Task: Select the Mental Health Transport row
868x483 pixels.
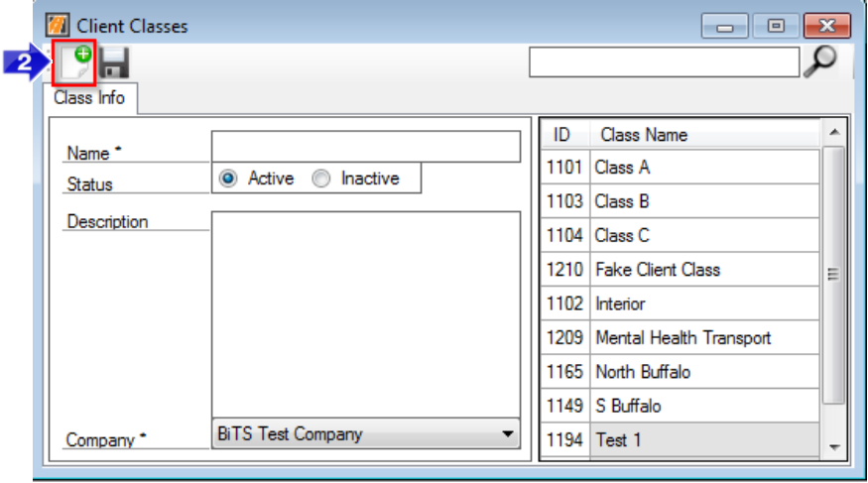Action: tap(681, 337)
